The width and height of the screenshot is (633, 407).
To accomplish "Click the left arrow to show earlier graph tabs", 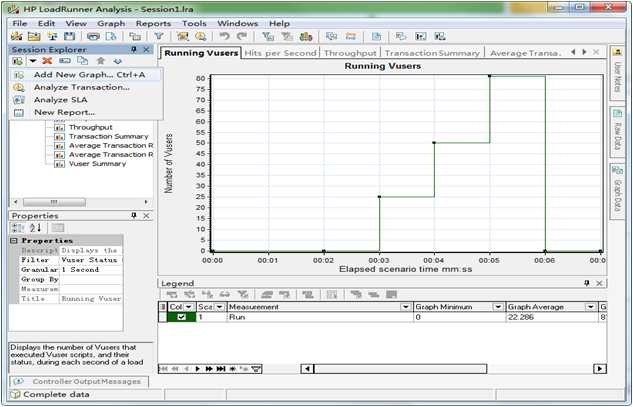I will [x=573, y=52].
